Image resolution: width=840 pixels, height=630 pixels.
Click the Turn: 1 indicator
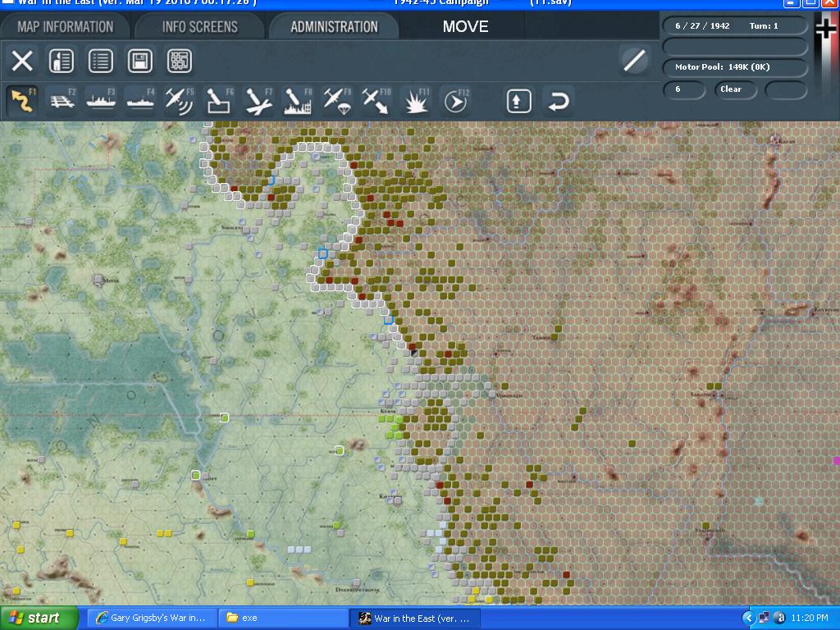point(764,25)
